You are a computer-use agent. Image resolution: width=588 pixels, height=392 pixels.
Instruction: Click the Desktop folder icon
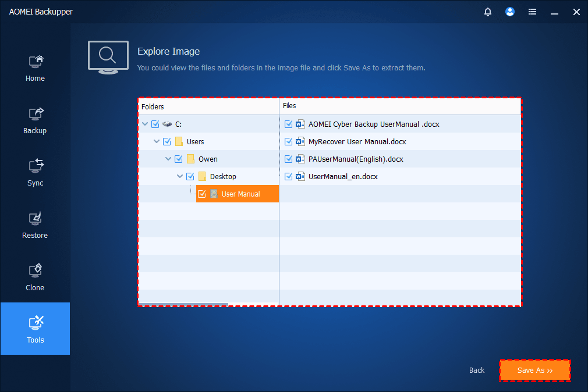(202, 176)
